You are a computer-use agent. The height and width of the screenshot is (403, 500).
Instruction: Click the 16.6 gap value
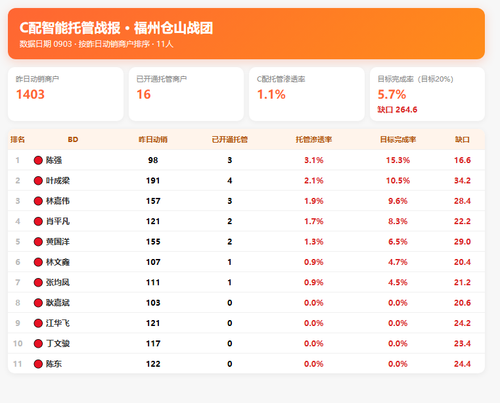click(462, 160)
